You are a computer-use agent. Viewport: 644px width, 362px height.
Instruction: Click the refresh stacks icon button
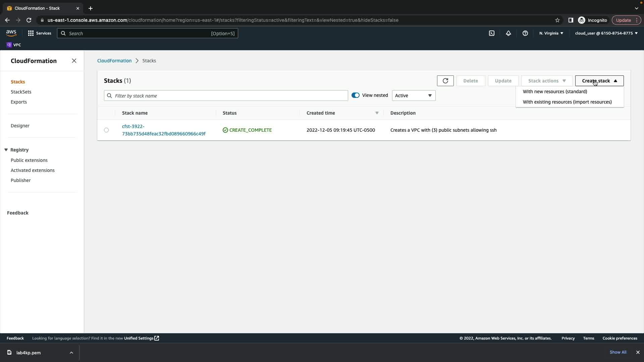(445, 81)
